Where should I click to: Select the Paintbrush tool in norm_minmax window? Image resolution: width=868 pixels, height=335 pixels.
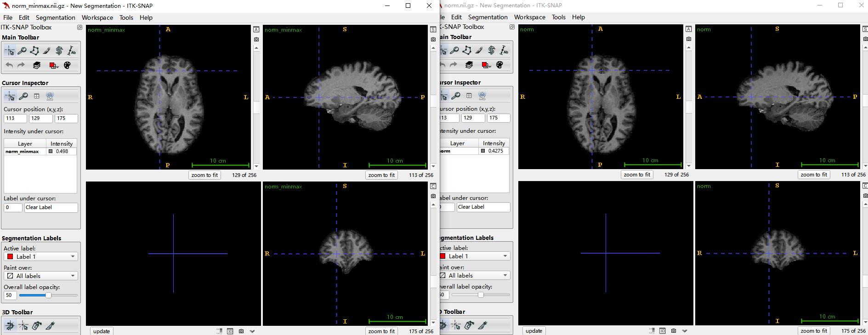tap(47, 51)
